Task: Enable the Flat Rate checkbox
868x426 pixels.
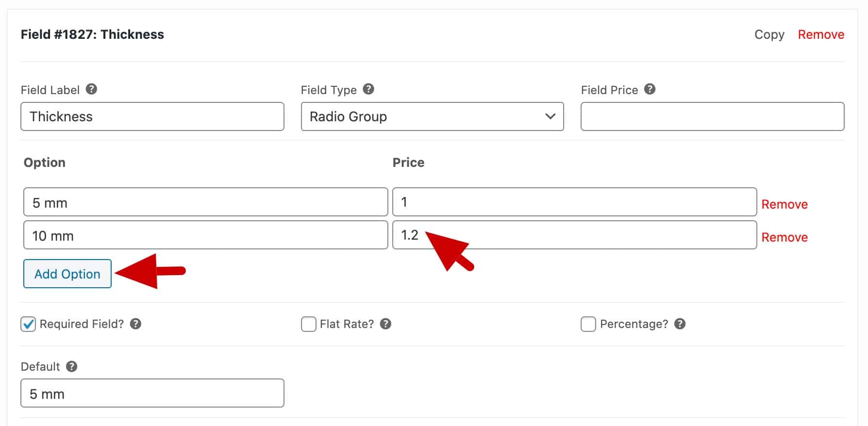Action: (308, 324)
